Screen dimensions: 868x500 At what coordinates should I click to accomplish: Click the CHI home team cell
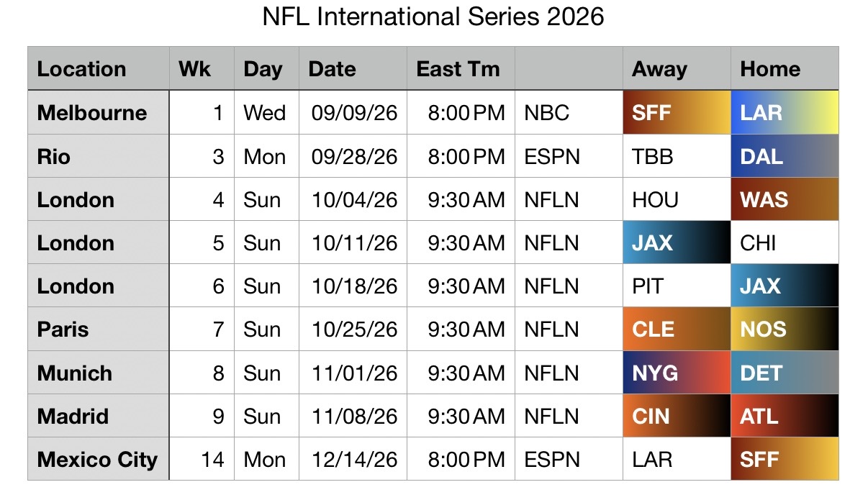pyautogui.click(x=785, y=242)
